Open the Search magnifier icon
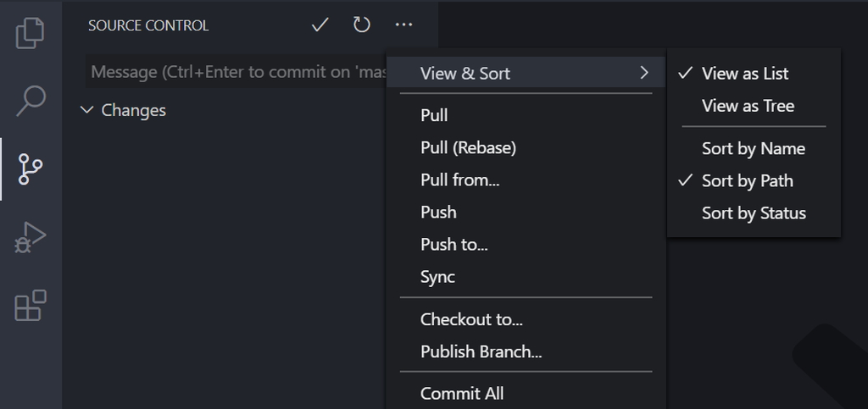 click(x=31, y=101)
